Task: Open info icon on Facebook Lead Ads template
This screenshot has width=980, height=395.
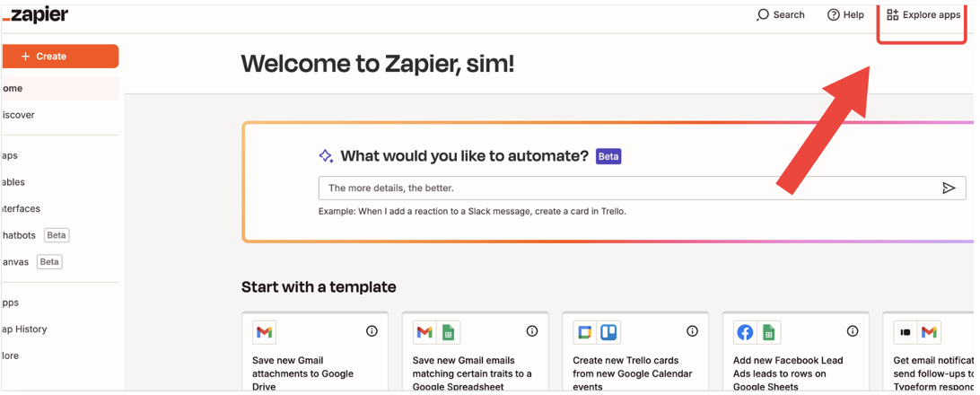Action: (x=853, y=331)
